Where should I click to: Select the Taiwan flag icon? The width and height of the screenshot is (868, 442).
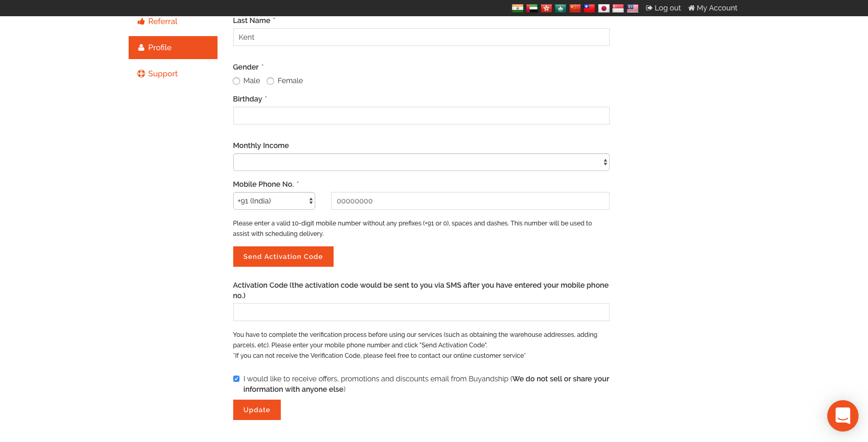589,8
